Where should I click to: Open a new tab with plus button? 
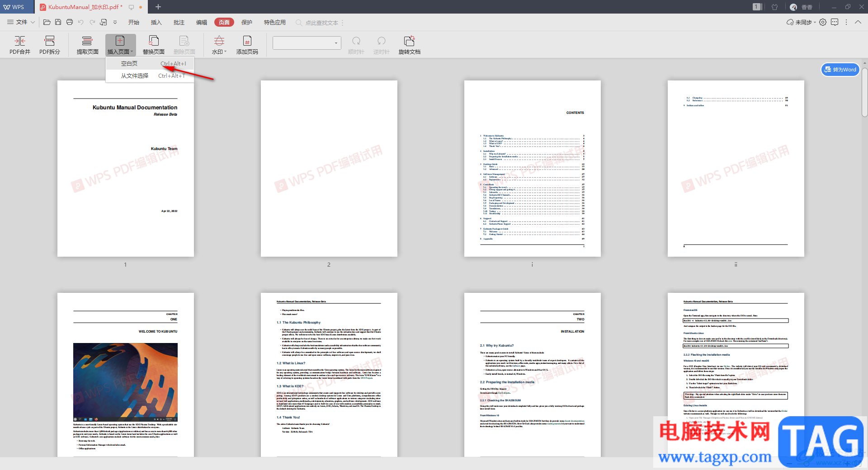click(x=158, y=7)
